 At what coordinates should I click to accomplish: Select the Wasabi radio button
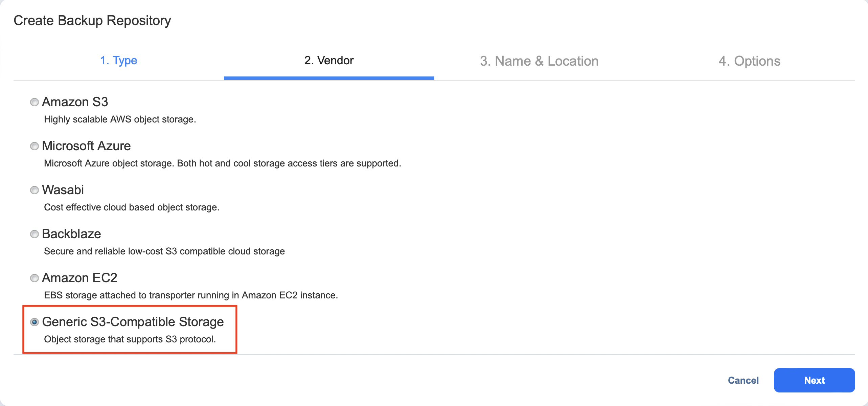pos(34,190)
